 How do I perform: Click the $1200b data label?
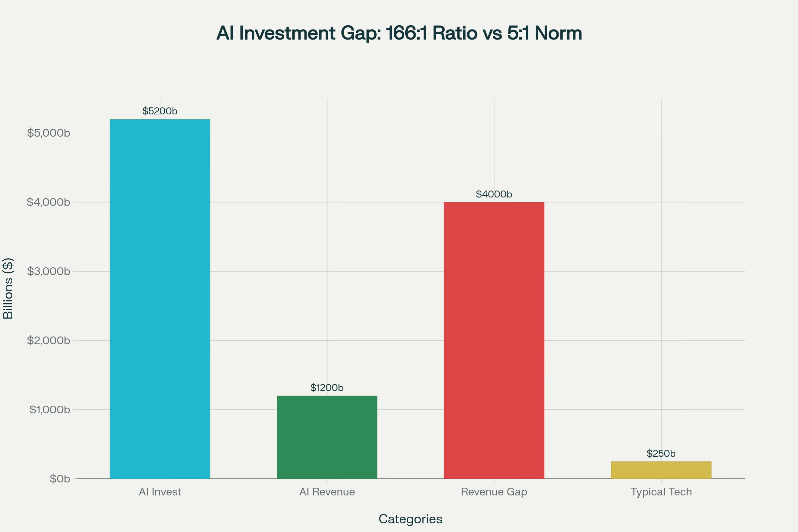(327, 387)
